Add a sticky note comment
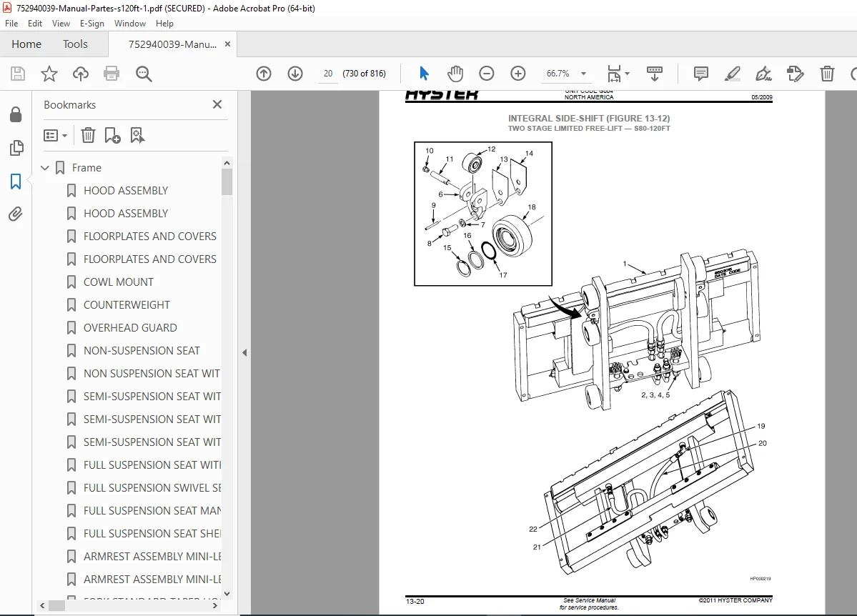The image size is (857, 616). 700,73
